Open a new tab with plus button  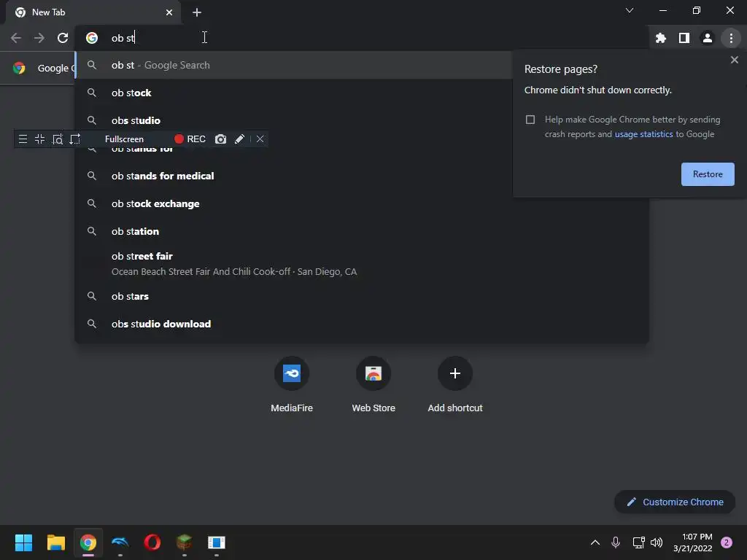[197, 12]
